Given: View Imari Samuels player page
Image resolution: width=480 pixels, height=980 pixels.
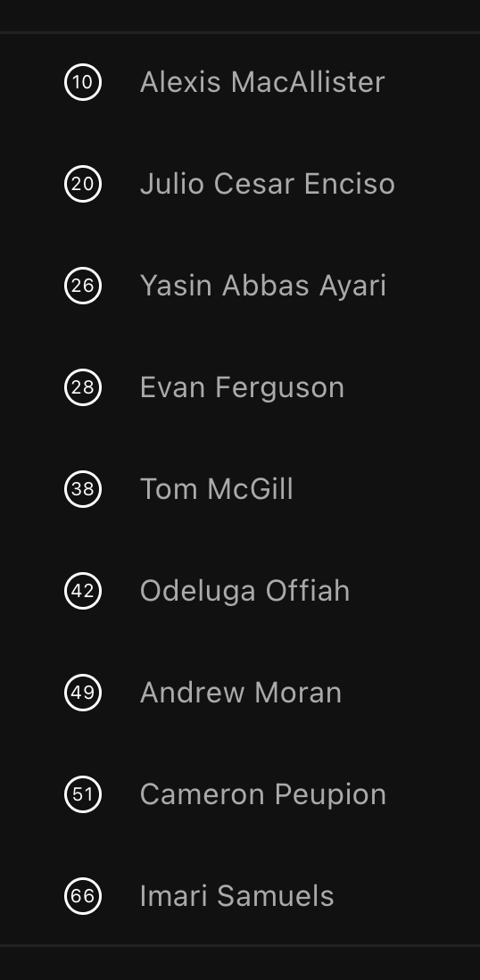Looking at the screenshot, I should [x=236, y=895].
